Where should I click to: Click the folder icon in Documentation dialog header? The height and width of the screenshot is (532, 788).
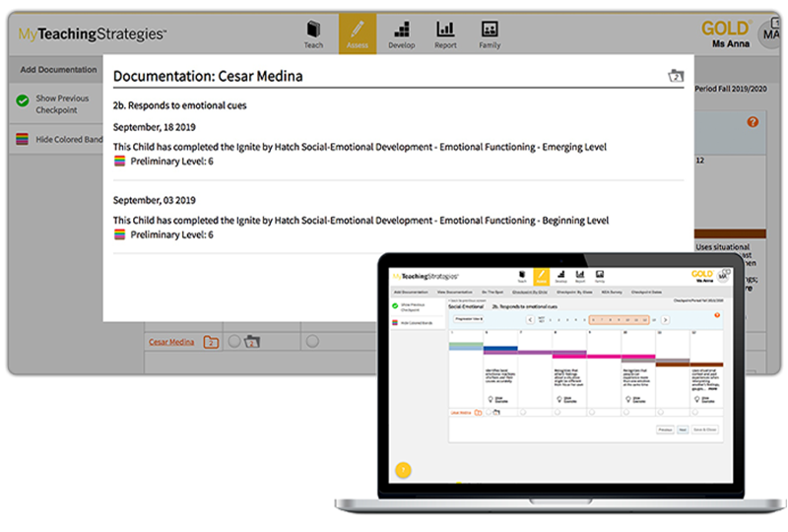pos(675,76)
